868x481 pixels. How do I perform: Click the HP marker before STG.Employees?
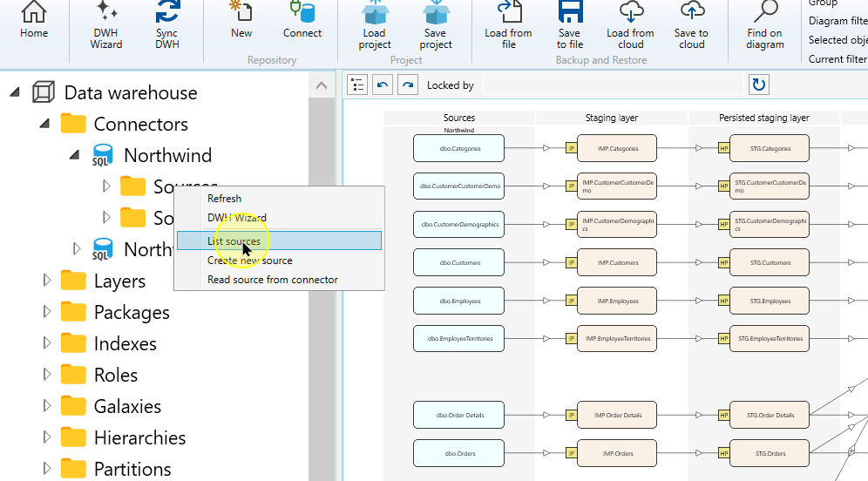click(723, 301)
